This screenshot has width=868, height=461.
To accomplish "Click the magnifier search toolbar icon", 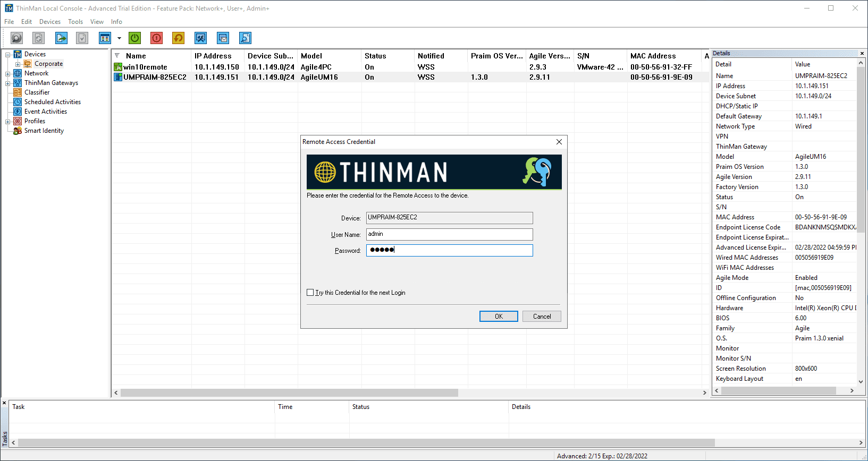I will pyautogui.click(x=17, y=38).
